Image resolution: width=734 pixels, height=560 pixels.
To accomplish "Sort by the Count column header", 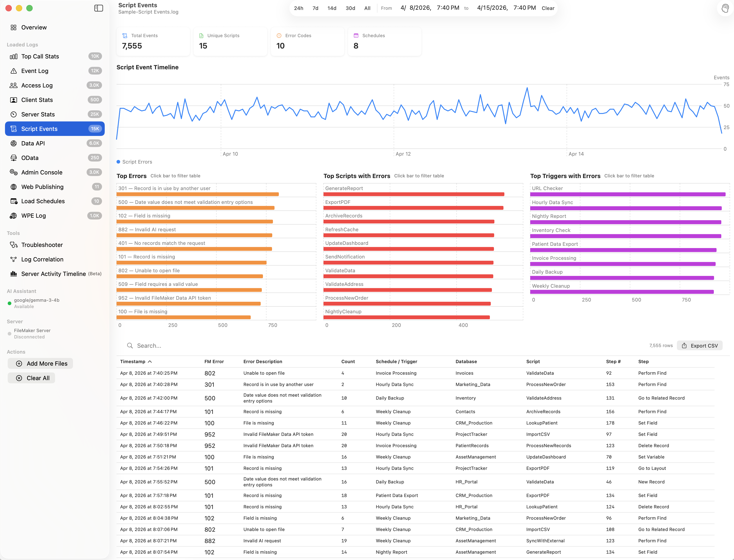I will click(348, 362).
